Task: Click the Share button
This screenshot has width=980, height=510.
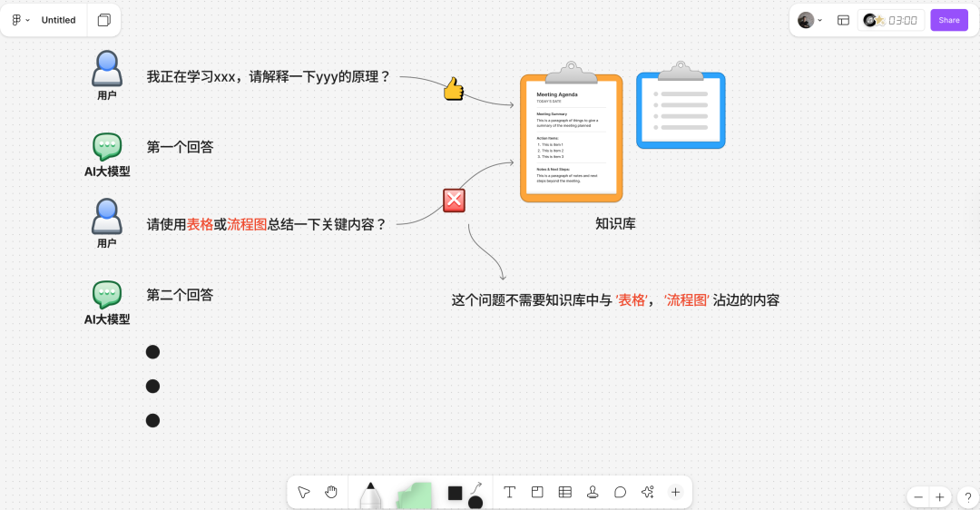Action: point(949,20)
